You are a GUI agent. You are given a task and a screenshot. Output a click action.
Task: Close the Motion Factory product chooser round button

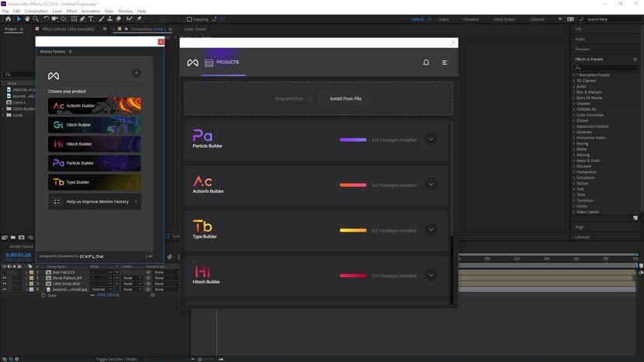pos(137,73)
